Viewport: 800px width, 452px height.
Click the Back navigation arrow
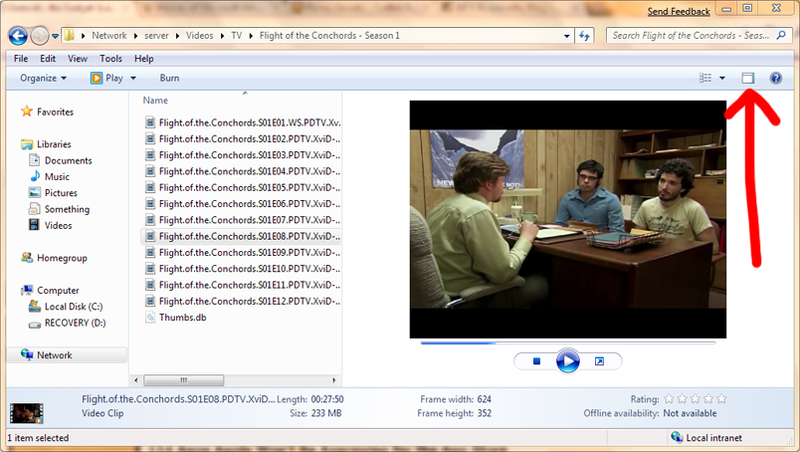18,36
